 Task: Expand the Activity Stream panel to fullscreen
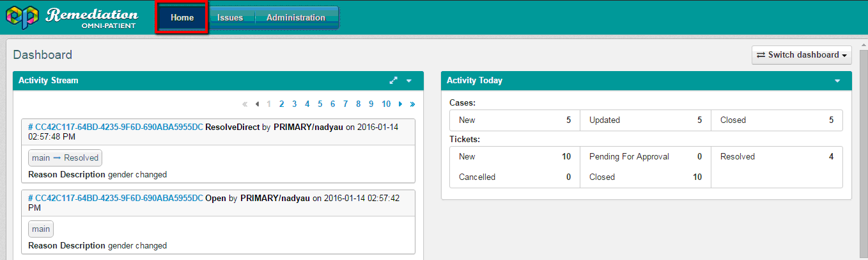[x=393, y=81]
